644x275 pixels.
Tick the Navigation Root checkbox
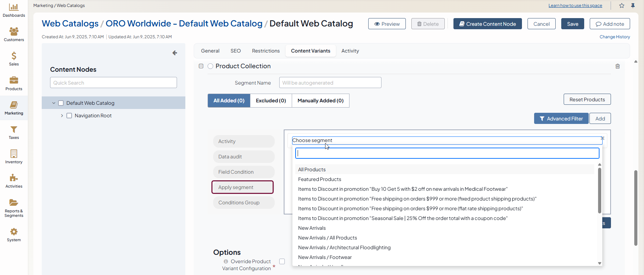69,116
